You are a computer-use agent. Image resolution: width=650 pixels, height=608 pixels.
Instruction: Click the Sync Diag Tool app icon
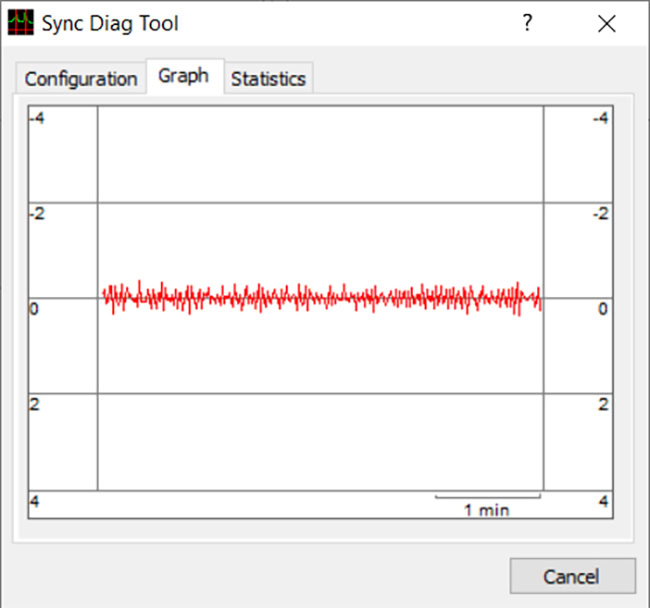(x=21, y=23)
